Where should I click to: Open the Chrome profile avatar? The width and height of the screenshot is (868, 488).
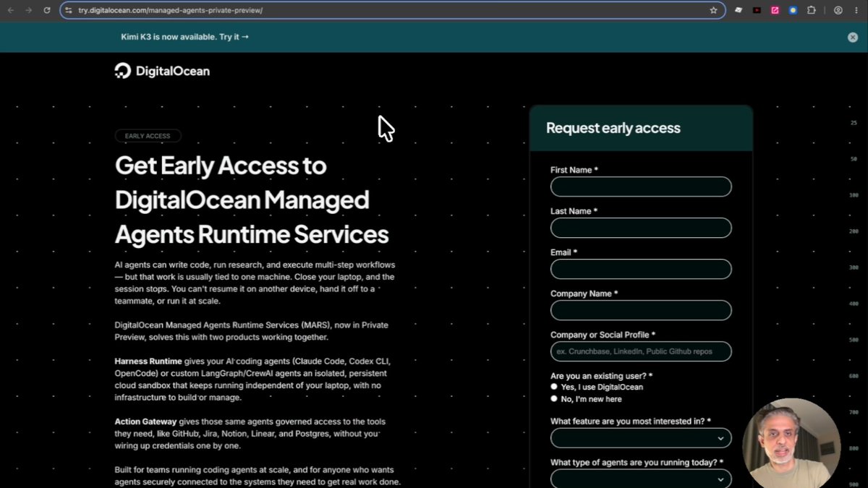pos(838,10)
